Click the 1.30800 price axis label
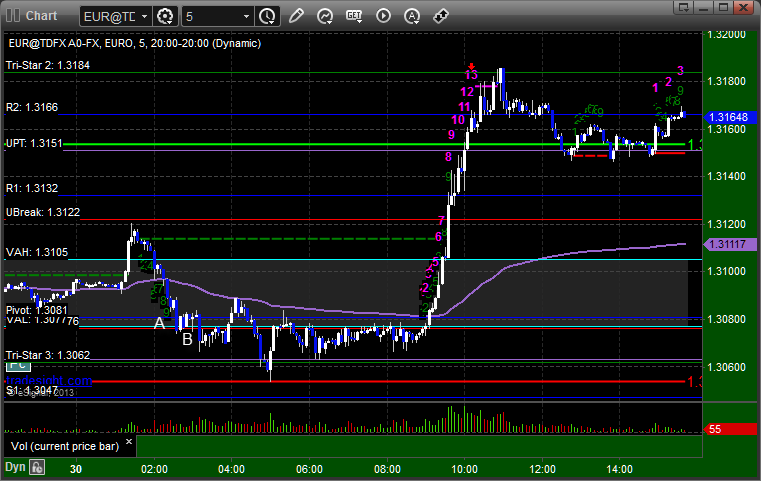Image resolution: width=761 pixels, height=481 pixels. tap(726, 319)
